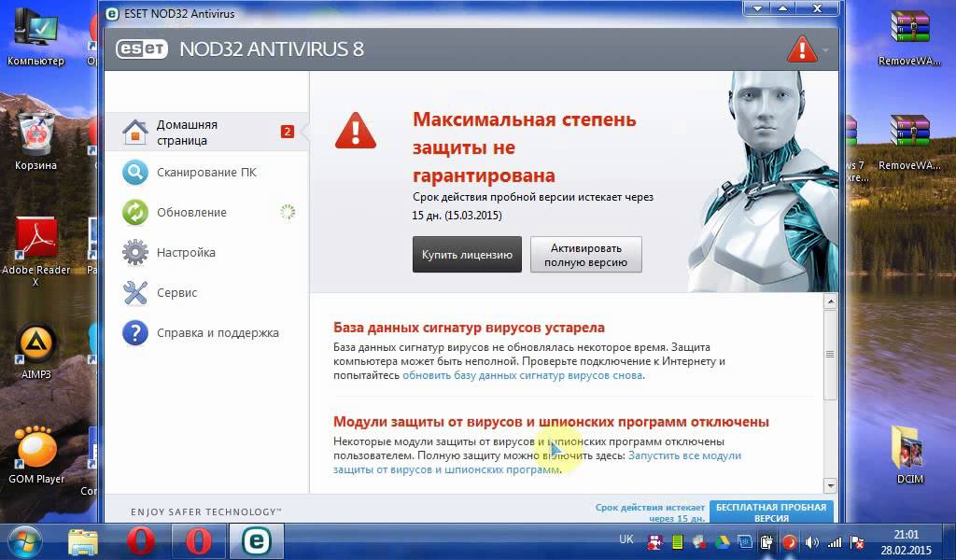Click the Максимальная степень защиты heading
956x560 pixels.
pos(525,147)
